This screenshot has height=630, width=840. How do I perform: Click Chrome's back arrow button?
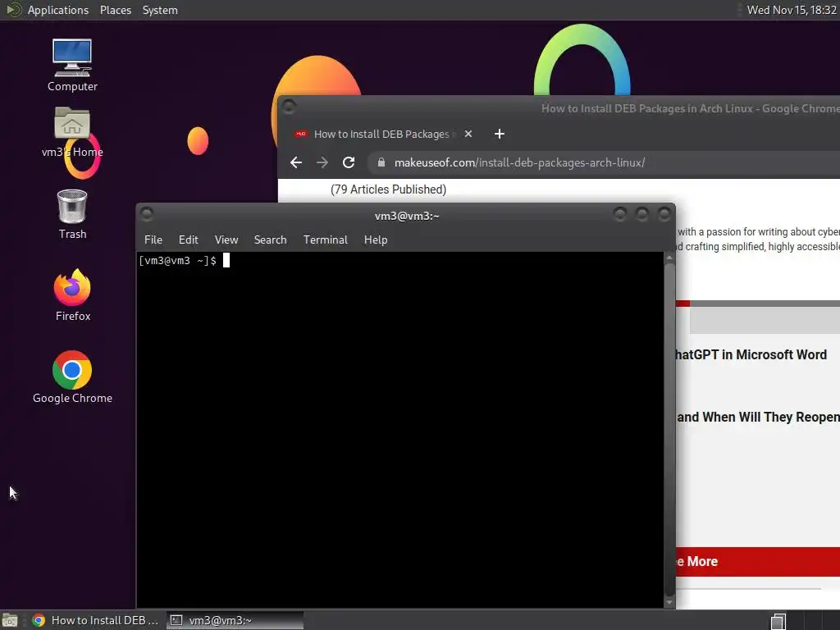coord(296,162)
